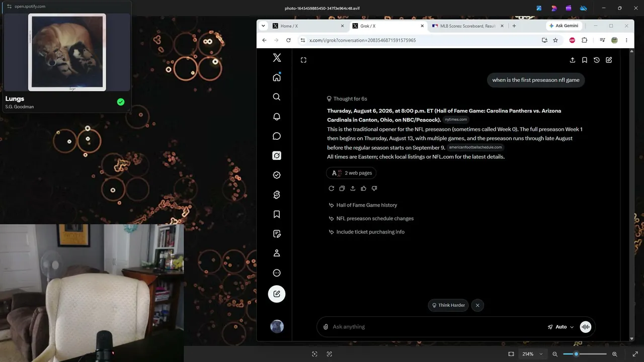
Task: Open the Verified badge icon in X sidebar
Action: click(x=277, y=175)
